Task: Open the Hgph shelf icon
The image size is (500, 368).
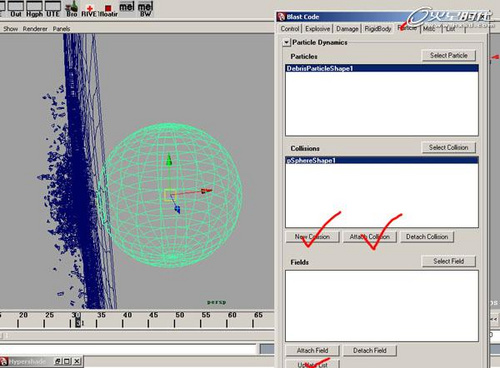Action: [34, 9]
